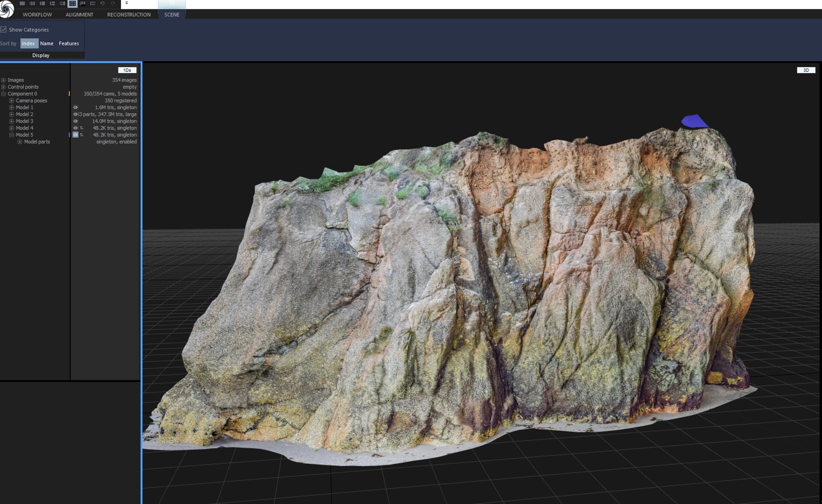
Task: Expand the Camera poses node
Action: 12,101
